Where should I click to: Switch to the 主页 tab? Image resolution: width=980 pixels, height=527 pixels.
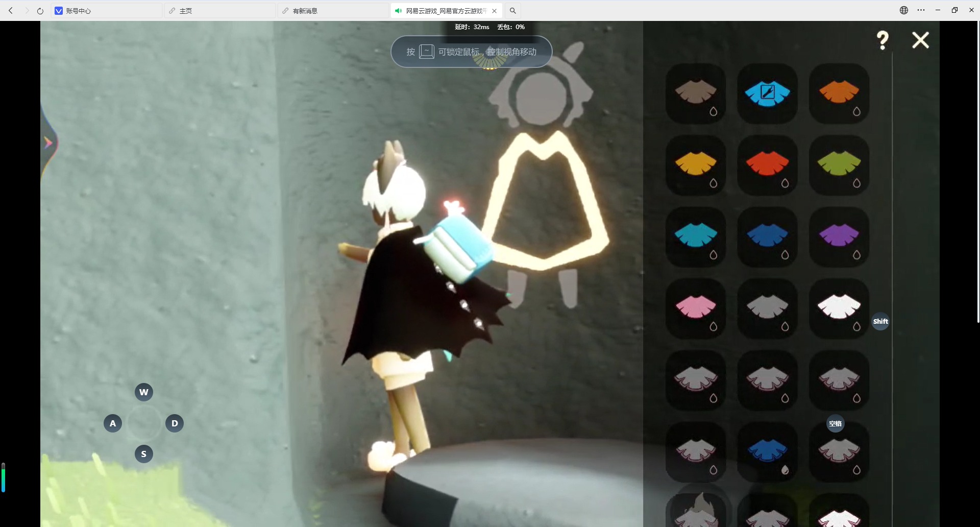220,11
